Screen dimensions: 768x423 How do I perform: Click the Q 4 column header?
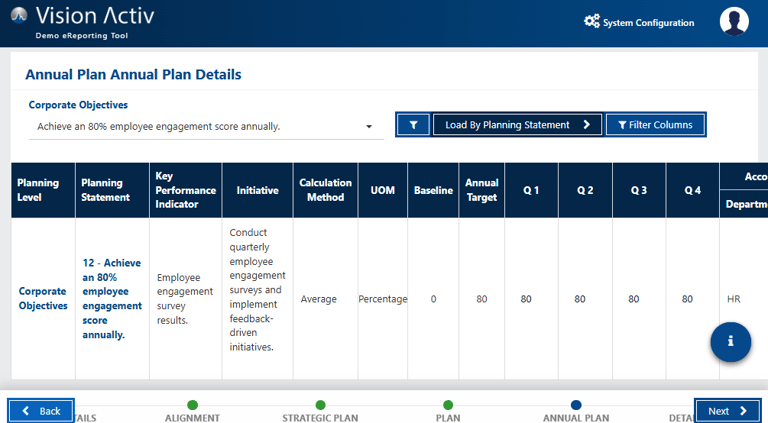[x=693, y=190]
